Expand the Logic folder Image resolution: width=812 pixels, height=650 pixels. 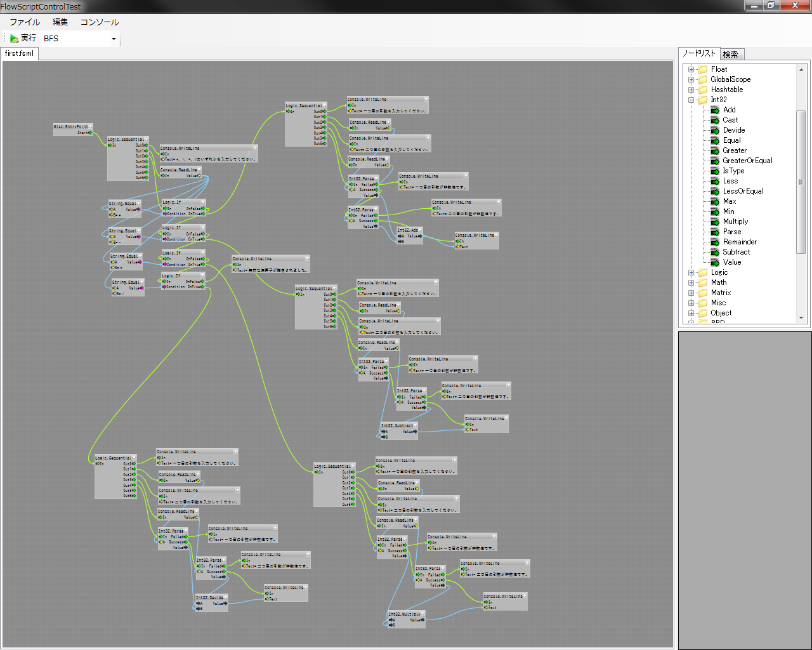point(691,272)
